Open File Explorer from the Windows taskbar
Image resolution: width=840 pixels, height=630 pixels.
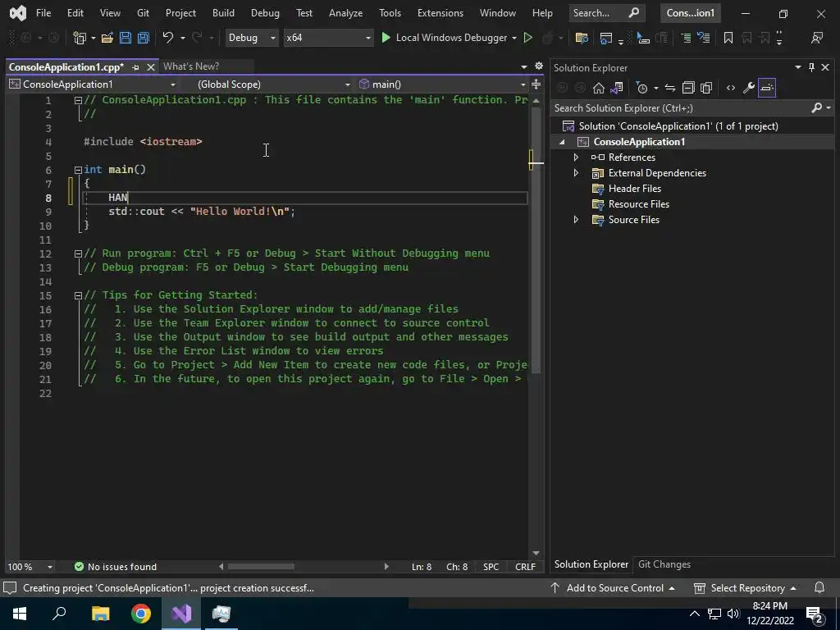tap(100, 614)
